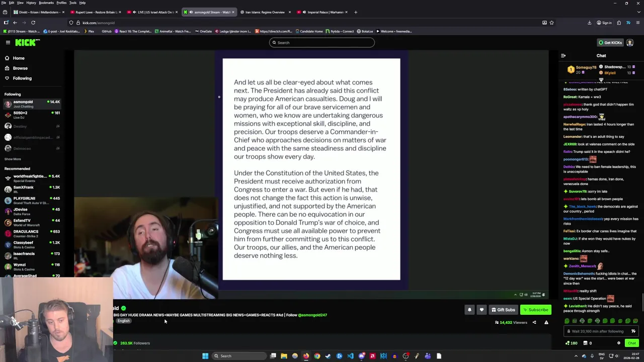
Task: Expand Show More in Following list
Action: pos(13,159)
